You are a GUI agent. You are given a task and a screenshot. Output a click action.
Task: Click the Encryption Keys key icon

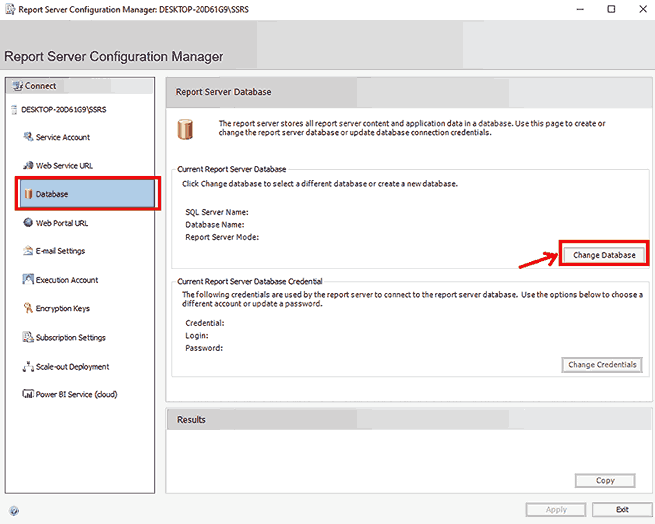[27, 309]
